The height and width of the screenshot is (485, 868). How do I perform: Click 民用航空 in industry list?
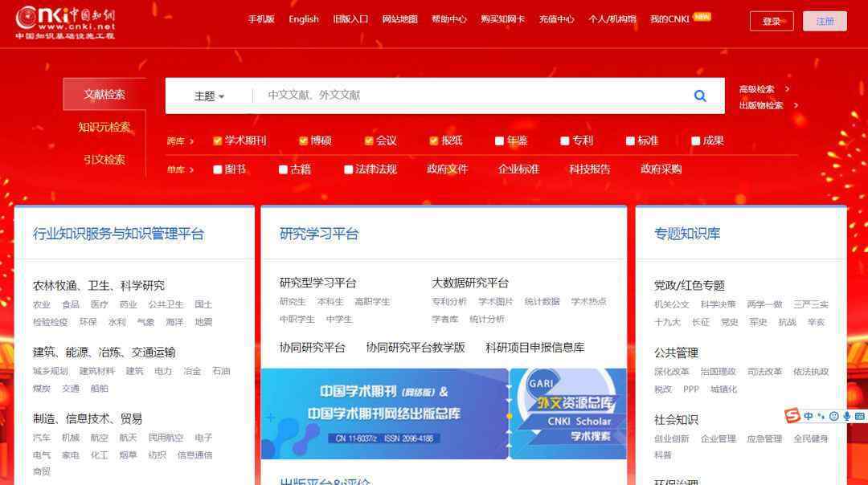point(166,438)
